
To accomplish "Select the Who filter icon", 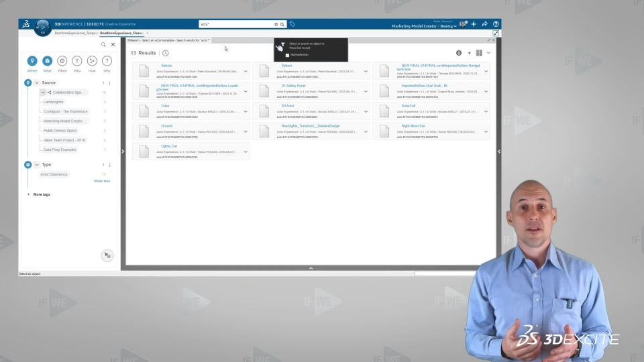I will click(76, 61).
